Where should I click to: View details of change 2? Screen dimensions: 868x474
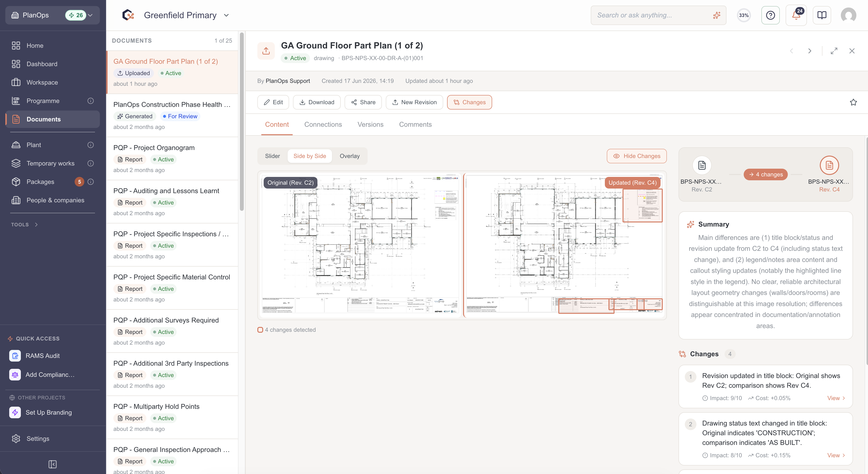pyautogui.click(x=836, y=456)
